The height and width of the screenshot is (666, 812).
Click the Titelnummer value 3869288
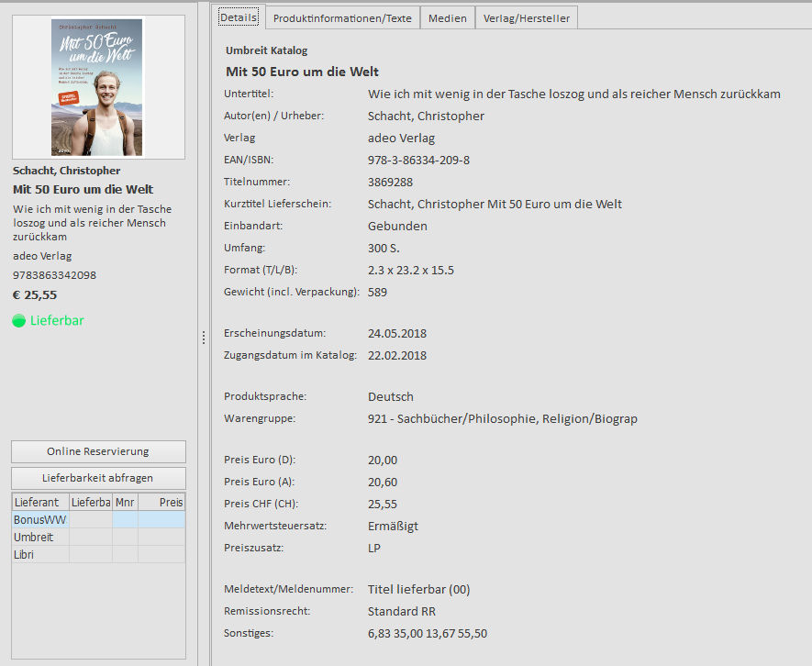coord(390,183)
